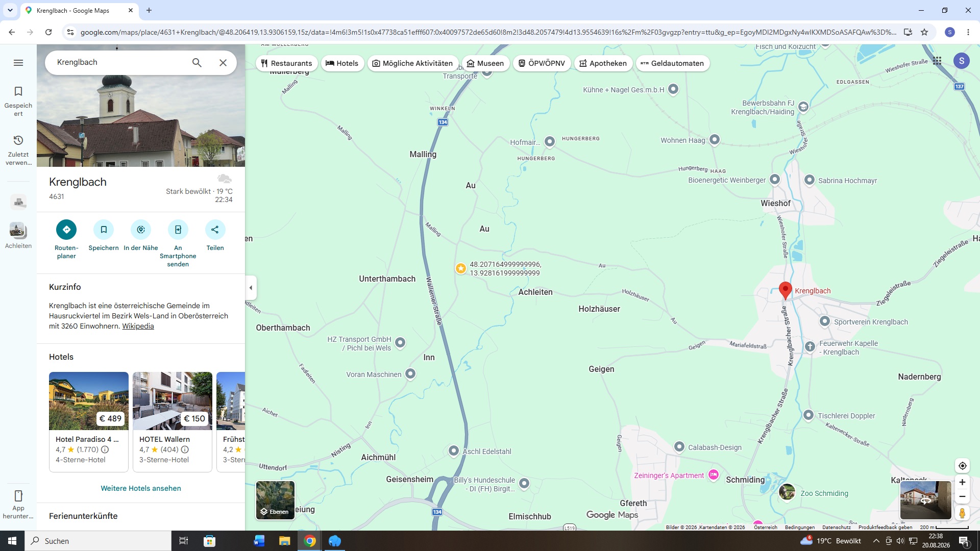The width and height of the screenshot is (980, 551).
Task: Send Krenglbach to smartphone
Action: [178, 230]
